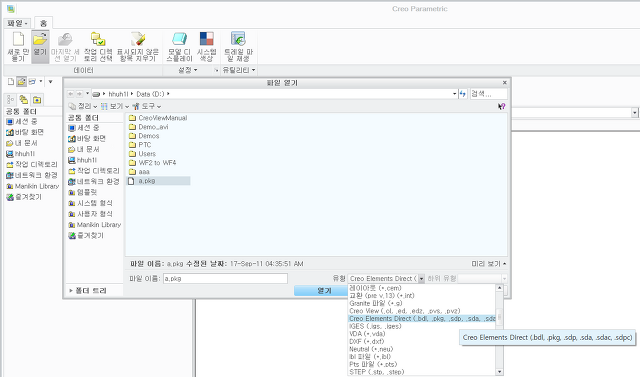Click back arrow in file open dialog
The height and width of the screenshot is (377, 640).
click(71, 94)
